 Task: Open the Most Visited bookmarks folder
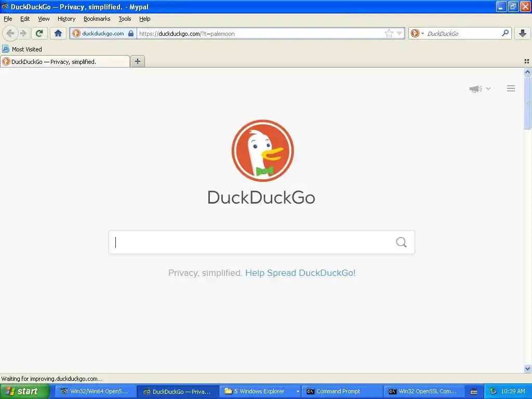22,49
